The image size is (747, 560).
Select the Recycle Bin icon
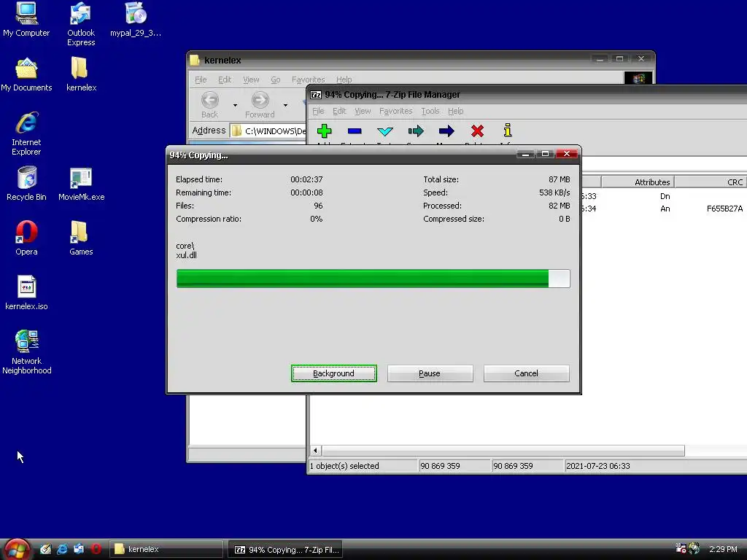[x=26, y=184]
